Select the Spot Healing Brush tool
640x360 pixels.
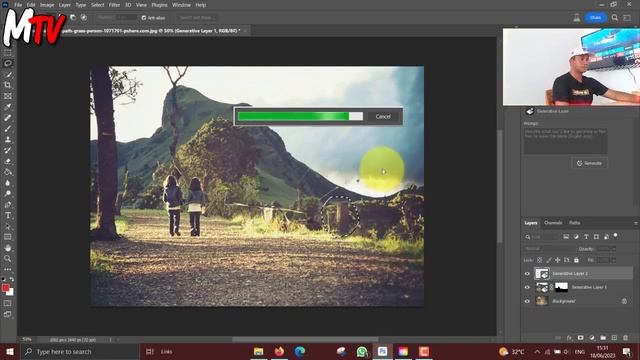[x=8, y=118]
